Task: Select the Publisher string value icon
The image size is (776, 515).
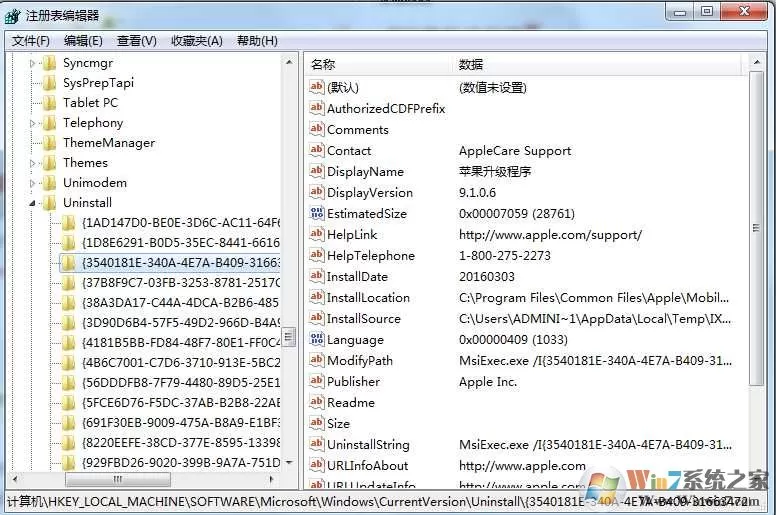Action: 316,381
